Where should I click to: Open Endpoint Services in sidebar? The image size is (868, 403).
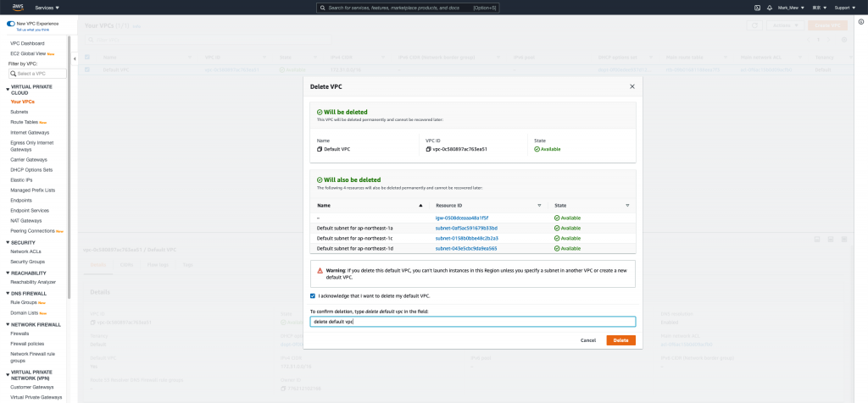(x=30, y=211)
